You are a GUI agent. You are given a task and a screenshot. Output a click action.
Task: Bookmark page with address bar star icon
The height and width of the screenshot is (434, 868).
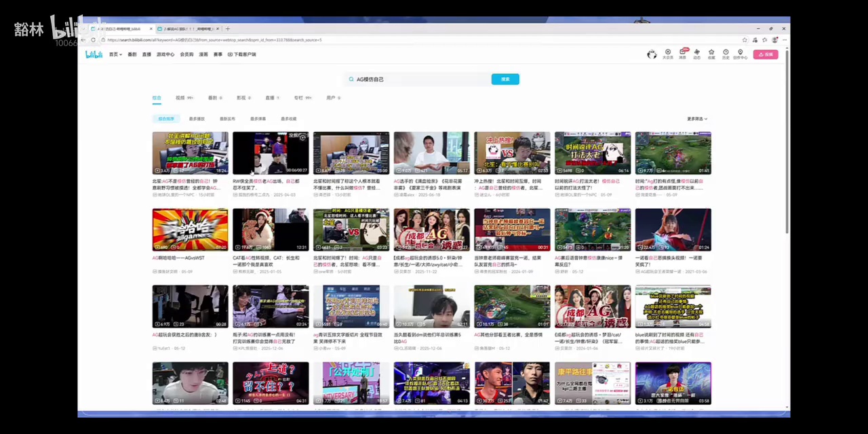coord(745,40)
